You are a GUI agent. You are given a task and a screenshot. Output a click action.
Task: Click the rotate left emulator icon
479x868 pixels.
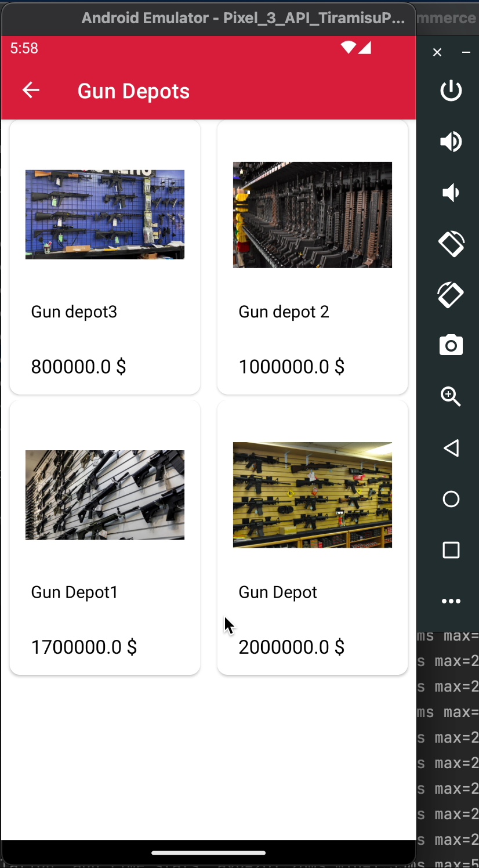tap(451, 244)
